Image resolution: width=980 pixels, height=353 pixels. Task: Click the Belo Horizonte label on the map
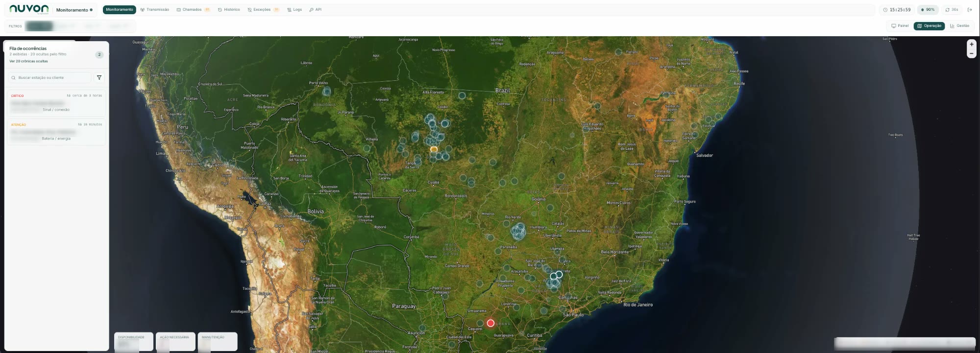[615, 252]
